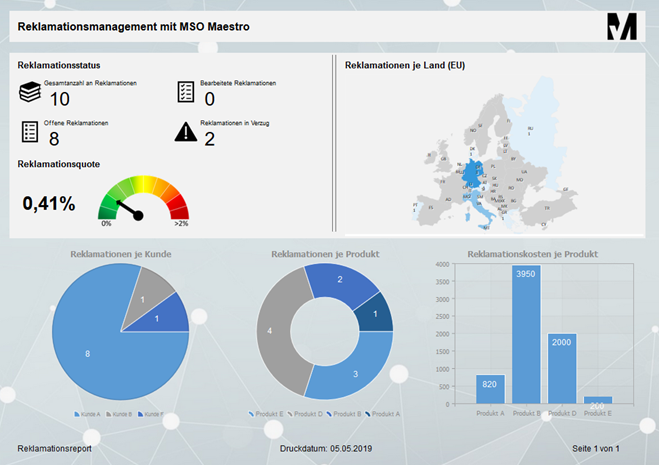Click the Kunde F legend icon
Screen dimensions: 659x465
(141, 414)
